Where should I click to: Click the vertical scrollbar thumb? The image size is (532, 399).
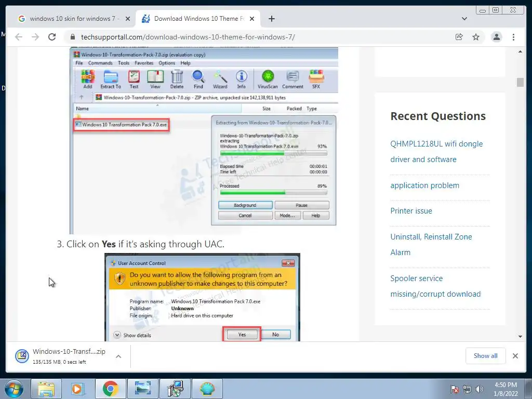pyautogui.click(x=520, y=82)
